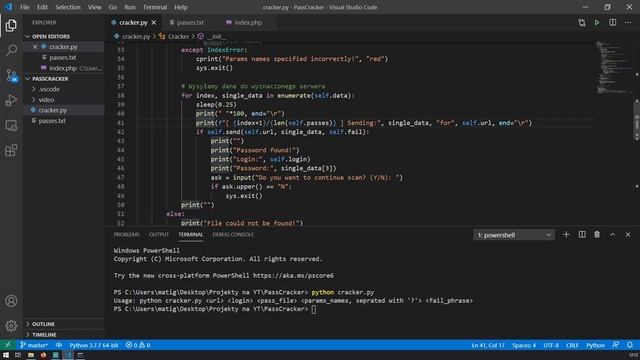Change Python language mode
640x360 pixels.
click(595, 345)
